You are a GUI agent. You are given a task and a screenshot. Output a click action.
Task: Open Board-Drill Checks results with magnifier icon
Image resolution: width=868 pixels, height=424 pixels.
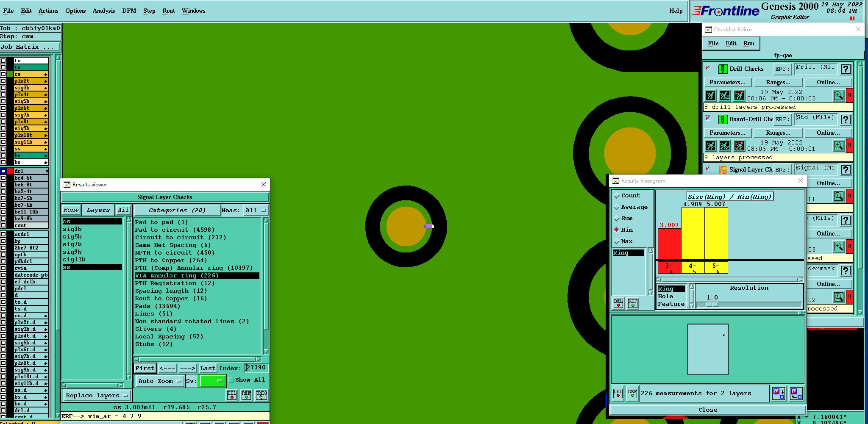pos(838,146)
